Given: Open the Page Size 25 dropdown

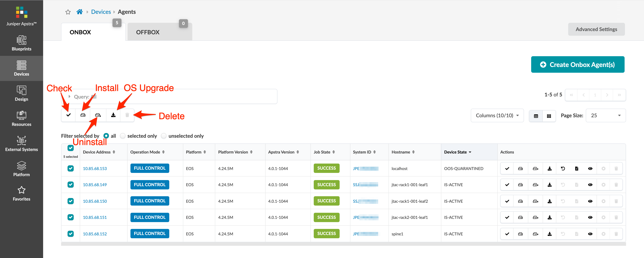Looking at the screenshot, I should [x=606, y=116].
